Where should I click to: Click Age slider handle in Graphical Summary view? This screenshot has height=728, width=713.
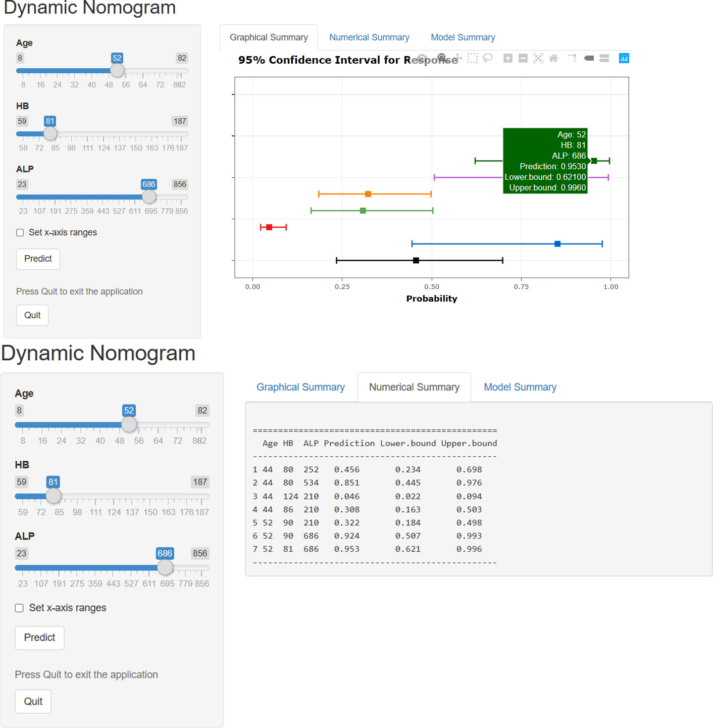117,71
